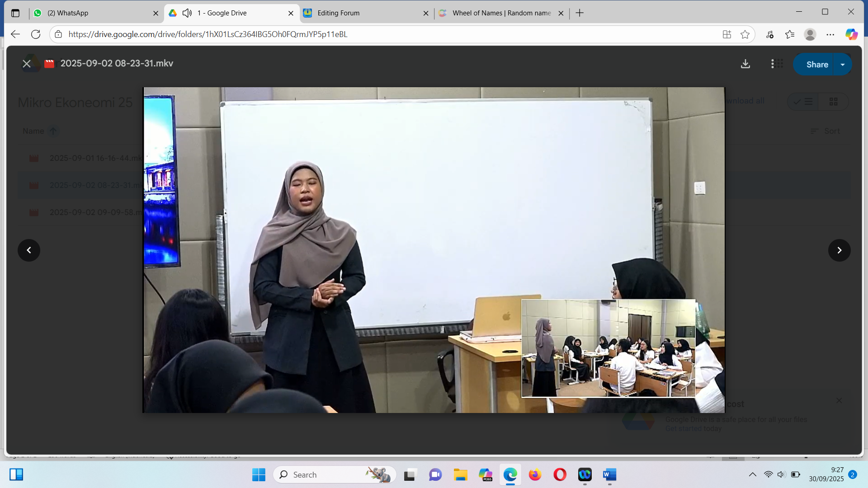The width and height of the screenshot is (868, 488).
Task: Open the three-dot more actions menu
Action: coord(772,64)
